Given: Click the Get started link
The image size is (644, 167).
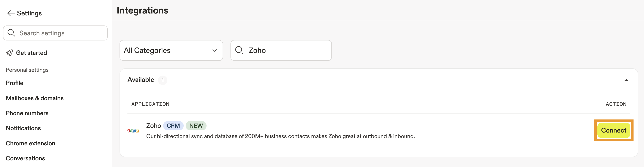Looking at the screenshot, I should click(x=31, y=53).
